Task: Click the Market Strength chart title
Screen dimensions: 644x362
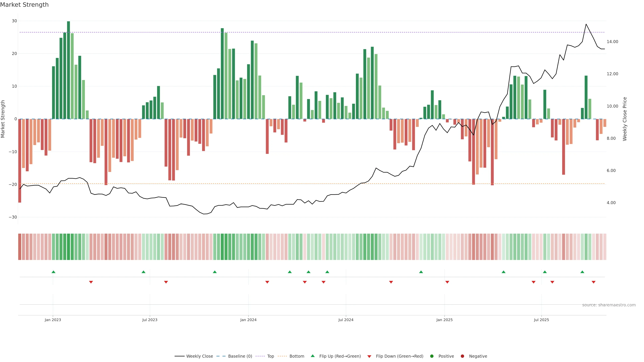Action: click(x=24, y=5)
